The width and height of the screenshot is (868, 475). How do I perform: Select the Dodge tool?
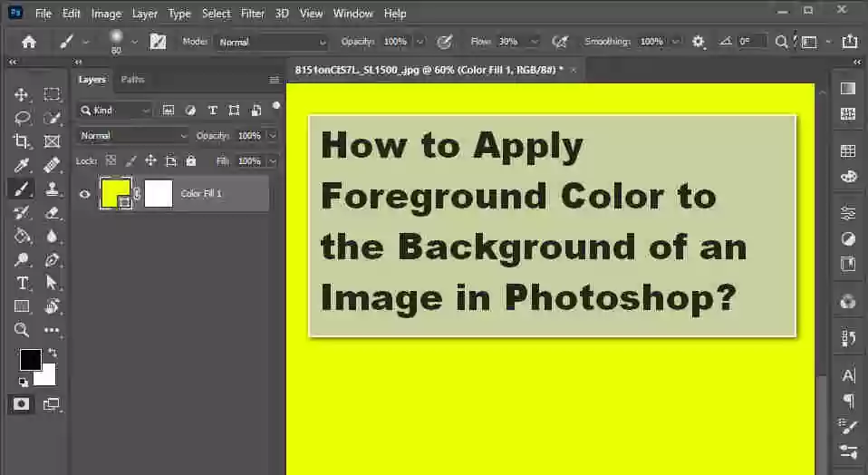[22, 259]
